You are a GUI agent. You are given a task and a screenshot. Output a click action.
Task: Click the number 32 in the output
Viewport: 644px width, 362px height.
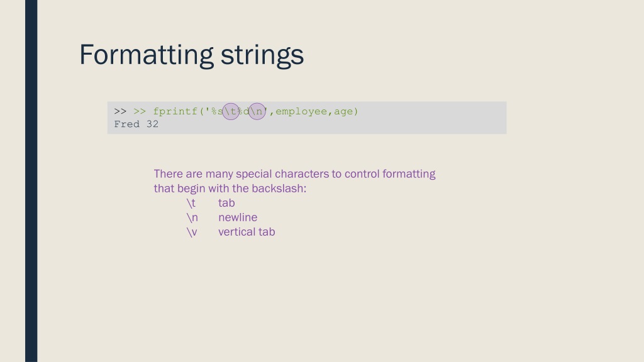[152, 124]
